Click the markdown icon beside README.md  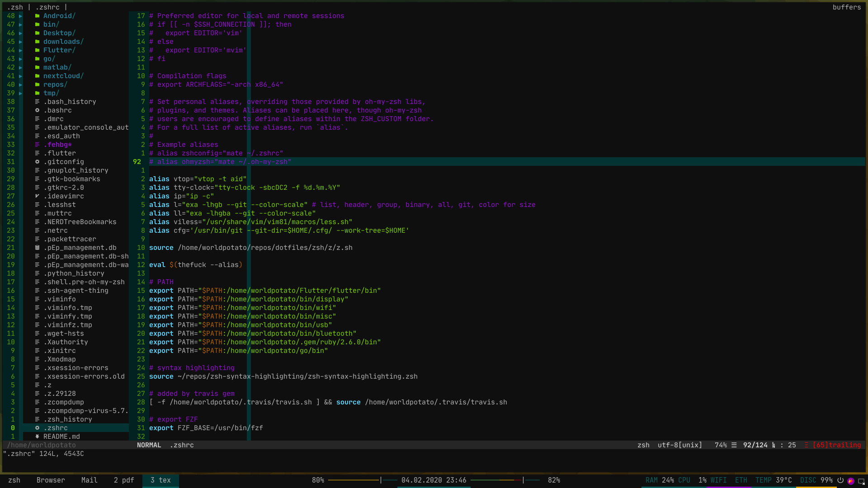(x=37, y=436)
